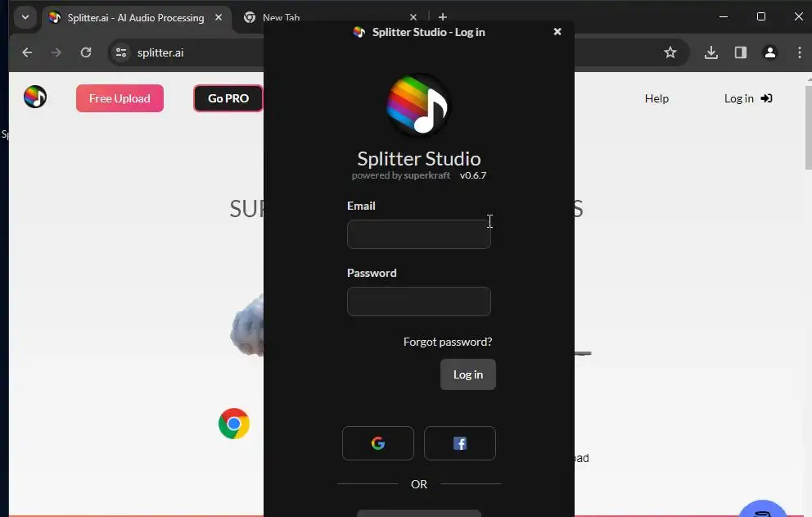Sign in with Google icon button
The image size is (812, 517).
(x=378, y=443)
